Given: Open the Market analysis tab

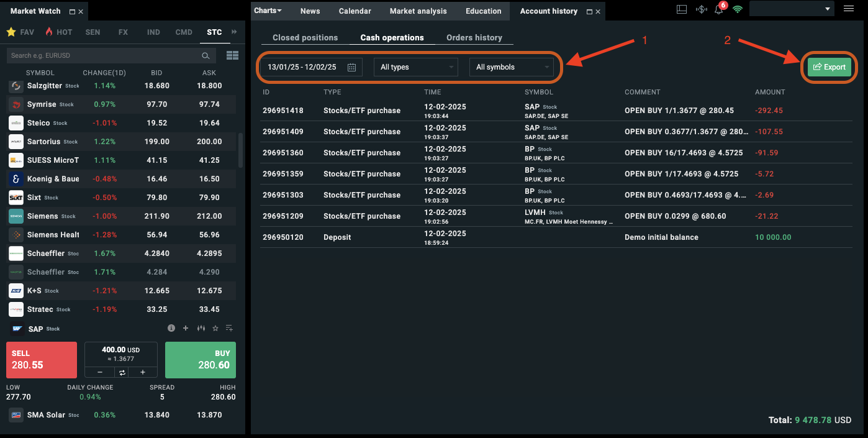Looking at the screenshot, I should [x=418, y=11].
